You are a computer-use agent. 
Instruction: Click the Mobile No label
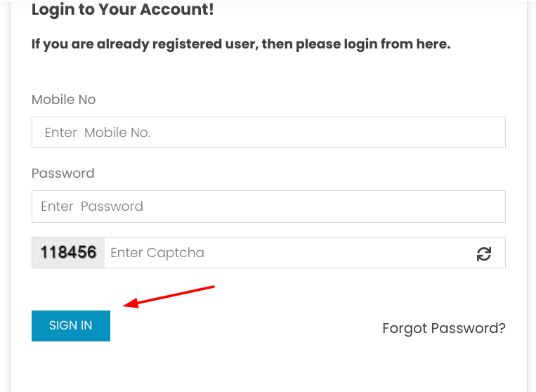[x=64, y=100]
